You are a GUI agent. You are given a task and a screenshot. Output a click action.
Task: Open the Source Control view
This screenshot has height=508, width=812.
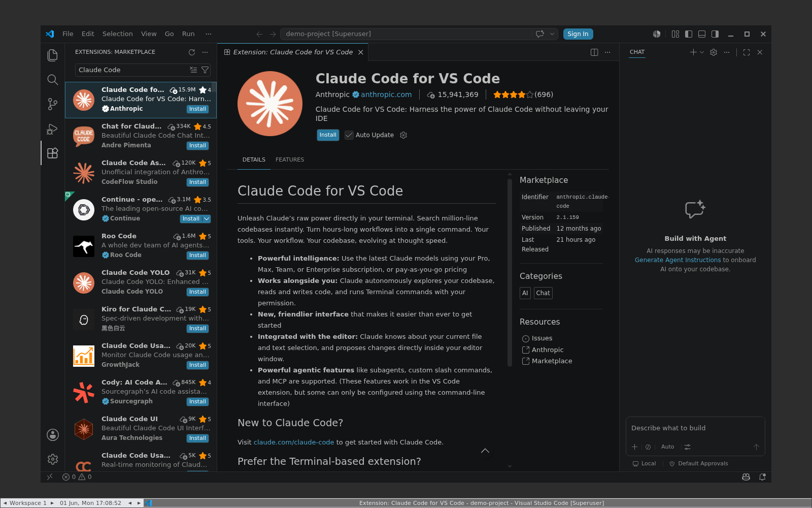52,104
